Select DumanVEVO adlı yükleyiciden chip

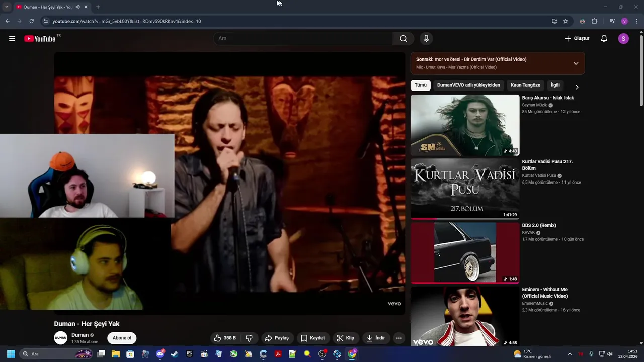[x=468, y=85]
